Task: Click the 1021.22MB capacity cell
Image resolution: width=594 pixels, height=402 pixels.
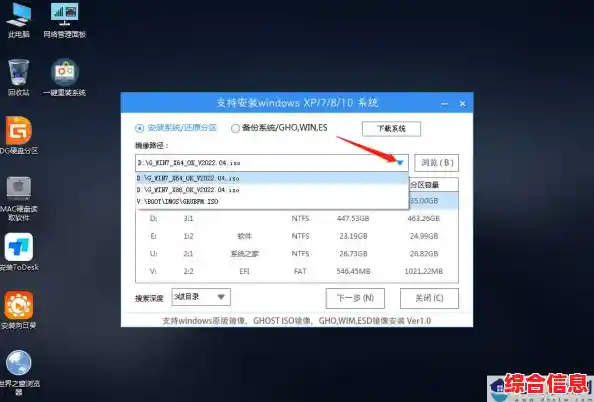Action: (x=424, y=271)
